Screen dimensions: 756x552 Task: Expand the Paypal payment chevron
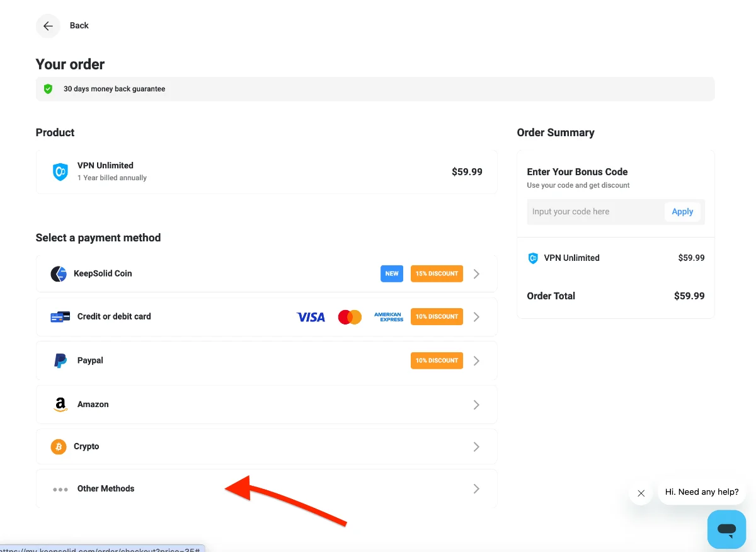click(476, 360)
